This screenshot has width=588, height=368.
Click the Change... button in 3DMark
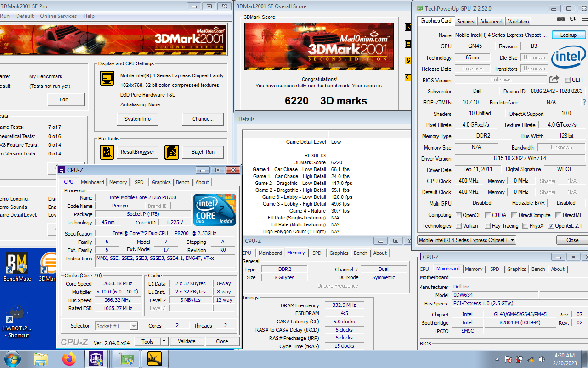(203, 119)
